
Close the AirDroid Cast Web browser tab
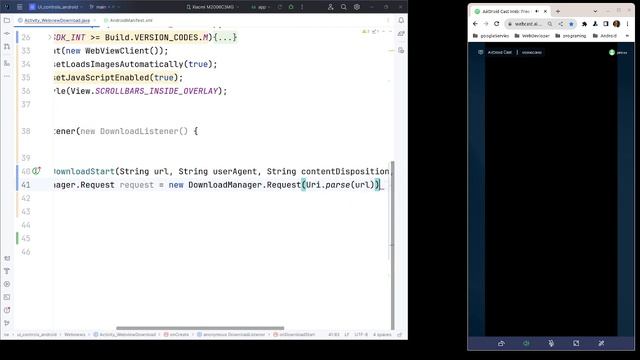[545, 11]
